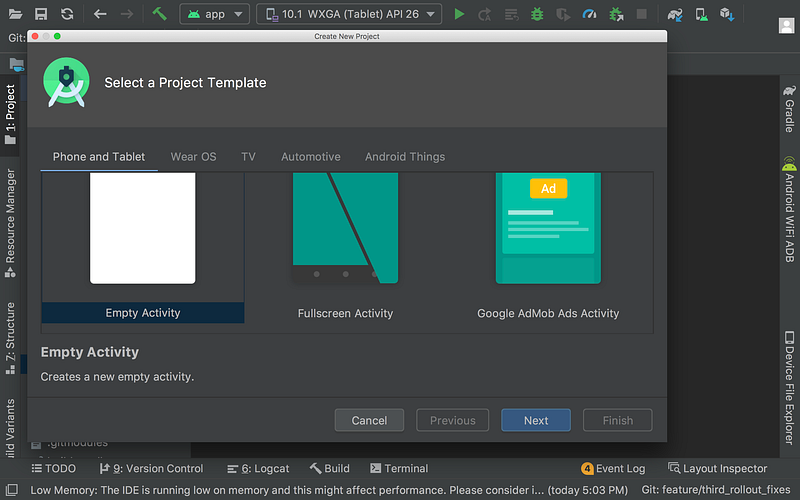Apply code changes icon in toolbar

coord(511,14)
